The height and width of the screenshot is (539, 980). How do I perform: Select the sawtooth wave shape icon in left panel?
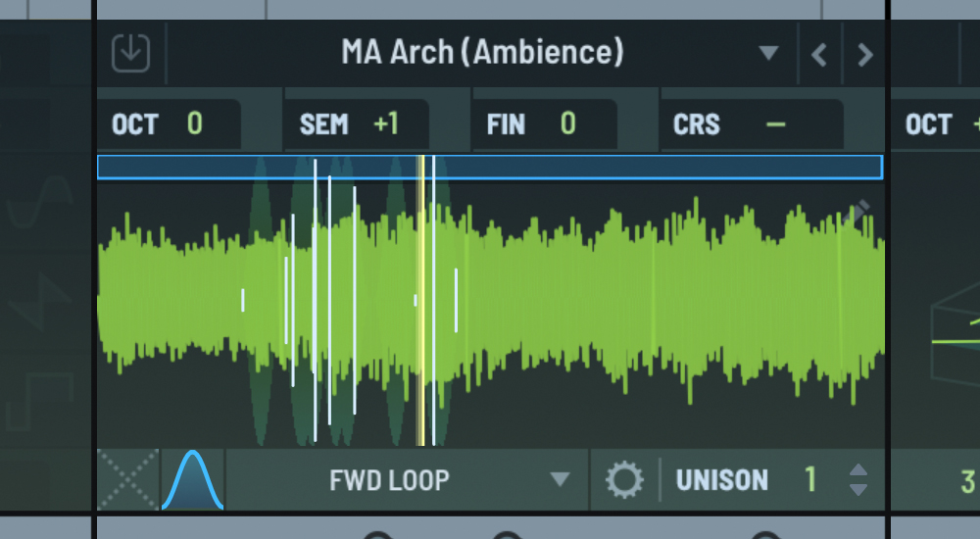pyautogui.click(x=40, y=302)
